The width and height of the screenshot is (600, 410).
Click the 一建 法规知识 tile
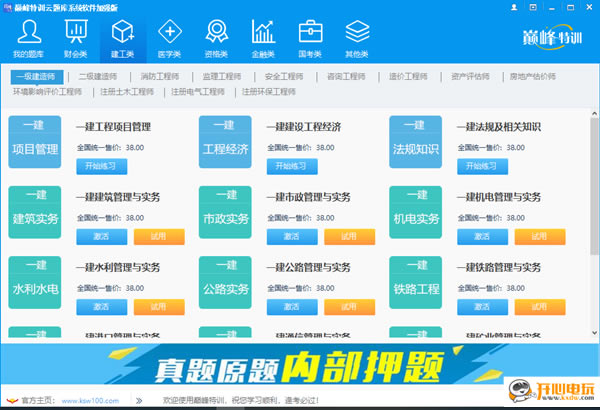click(x=416, y=142)
